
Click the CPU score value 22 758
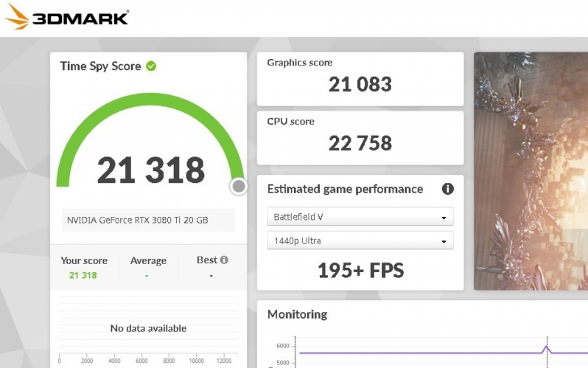point(360,143)
